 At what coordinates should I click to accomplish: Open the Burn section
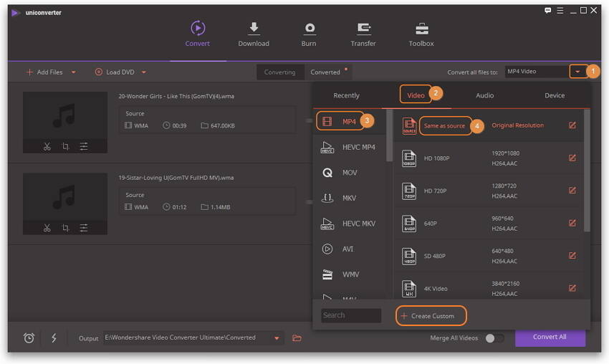click(309, 34)
